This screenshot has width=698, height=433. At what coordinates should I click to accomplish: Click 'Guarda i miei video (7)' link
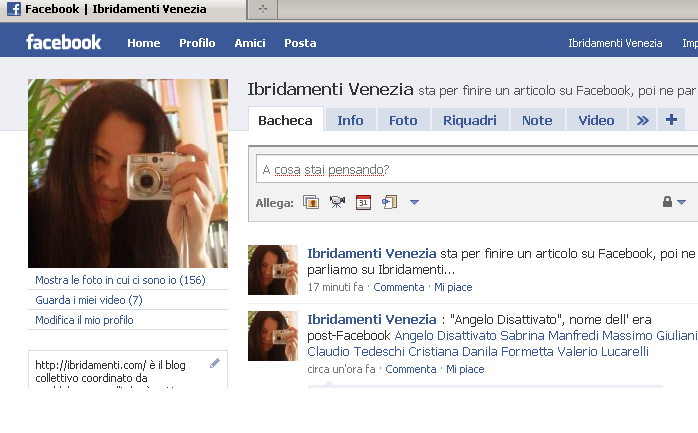(89, 300)
